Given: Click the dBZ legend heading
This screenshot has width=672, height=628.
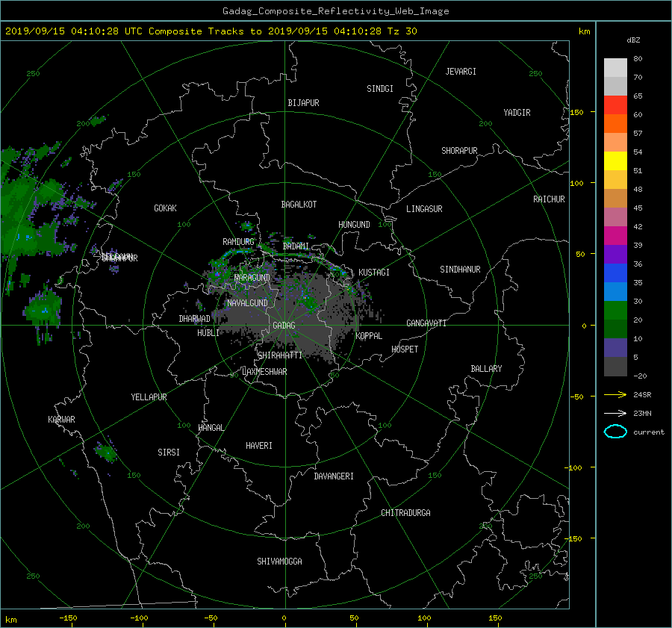Looking at the screenshot, I should 633,40.
